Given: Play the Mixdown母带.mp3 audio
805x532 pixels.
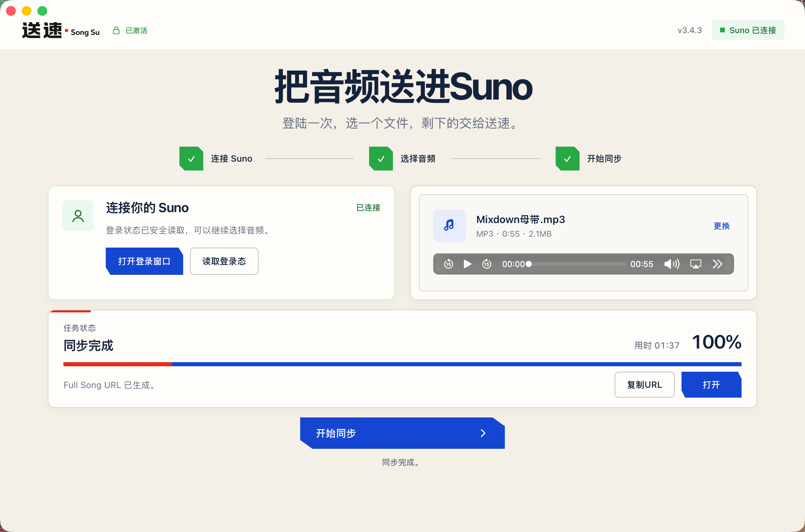Looking at the screenshot, I should (x=467, y=264).
